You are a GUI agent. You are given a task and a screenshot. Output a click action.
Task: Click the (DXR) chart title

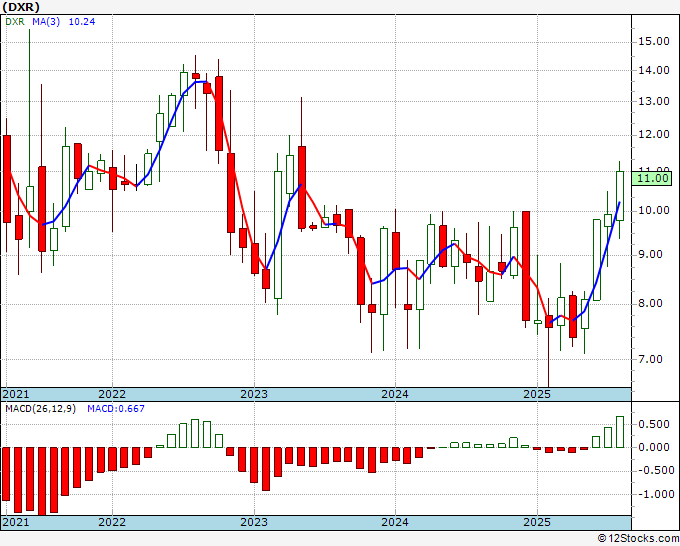click(21, 7)
